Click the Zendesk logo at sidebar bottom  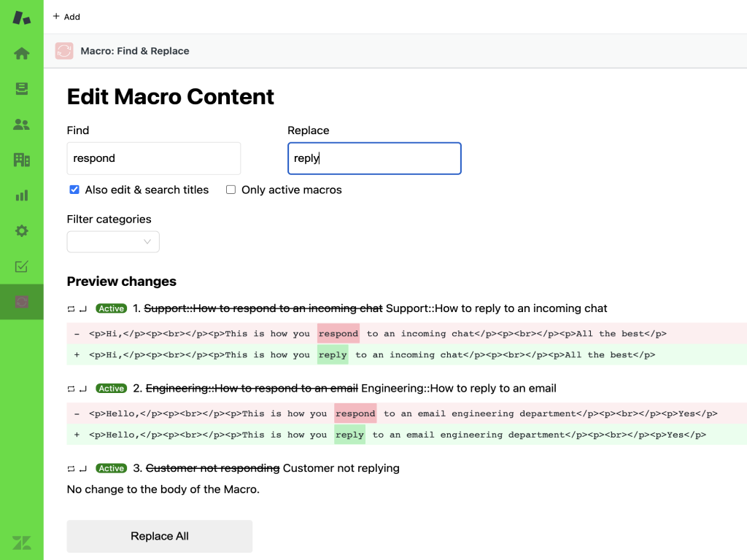(x=22, y=542)
